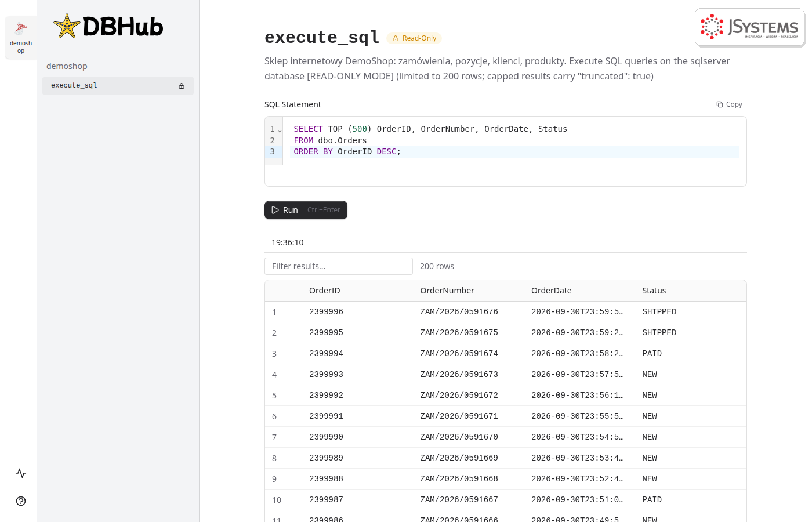This screenshot has width=812, height=522.
Task: Click OrderID cell 2399988
Action: (326, 479)
